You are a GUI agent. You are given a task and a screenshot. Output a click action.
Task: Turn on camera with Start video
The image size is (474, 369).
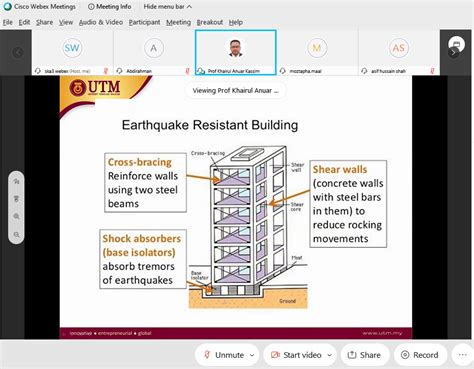[x=296, y=355]
